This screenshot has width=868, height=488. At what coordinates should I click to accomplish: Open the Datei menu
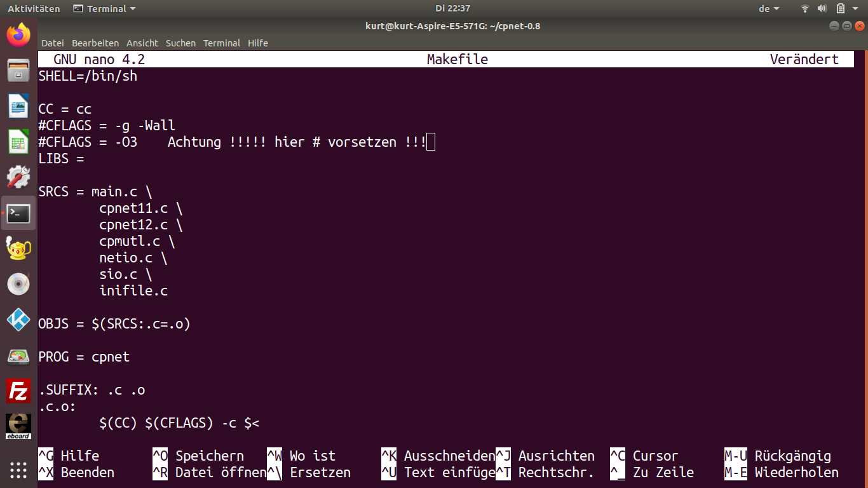point(53,43)
